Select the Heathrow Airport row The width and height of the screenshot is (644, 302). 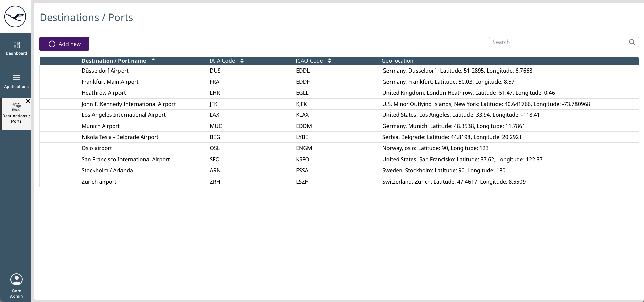point(104,93)
